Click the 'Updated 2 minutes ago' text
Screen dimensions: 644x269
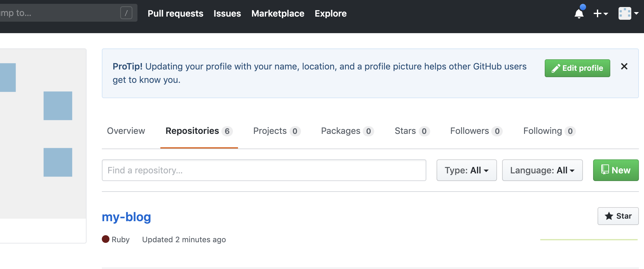click(x=184, y=240)
